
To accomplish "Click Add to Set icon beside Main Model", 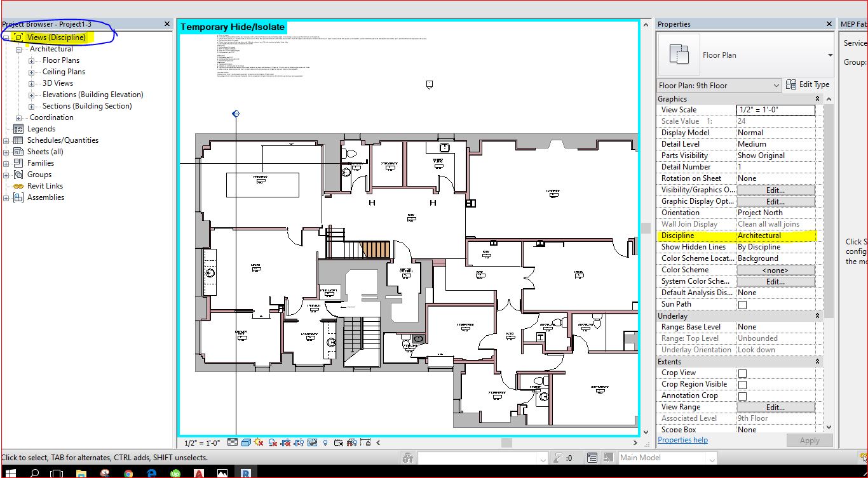I will (609, 458).
